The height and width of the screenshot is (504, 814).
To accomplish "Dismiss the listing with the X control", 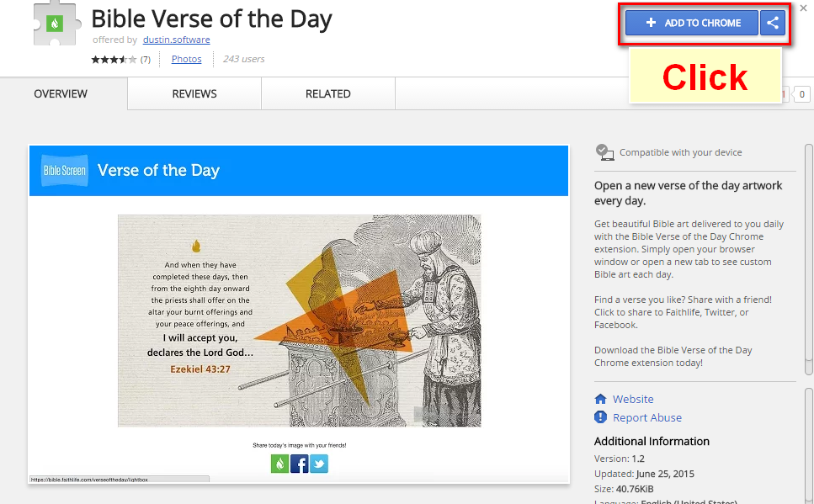I will click(802, 8).
